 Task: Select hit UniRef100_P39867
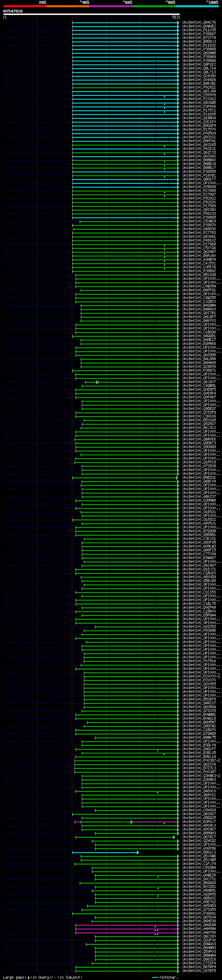point(199,34)
